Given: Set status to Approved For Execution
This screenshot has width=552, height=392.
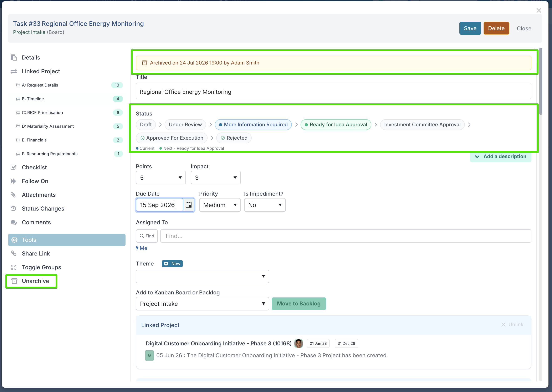Looking at the screenshot, I should pyautogui.click(x=172, y=138).
